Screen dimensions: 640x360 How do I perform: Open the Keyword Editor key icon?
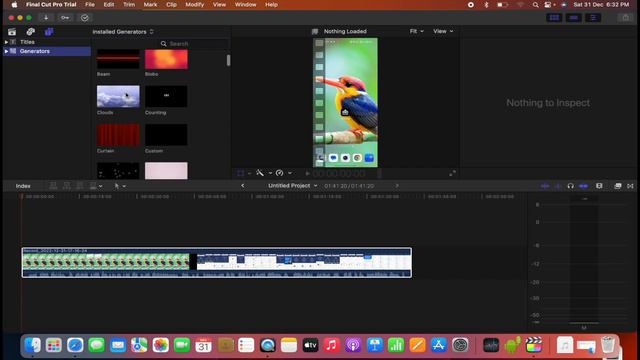(65, 18)
